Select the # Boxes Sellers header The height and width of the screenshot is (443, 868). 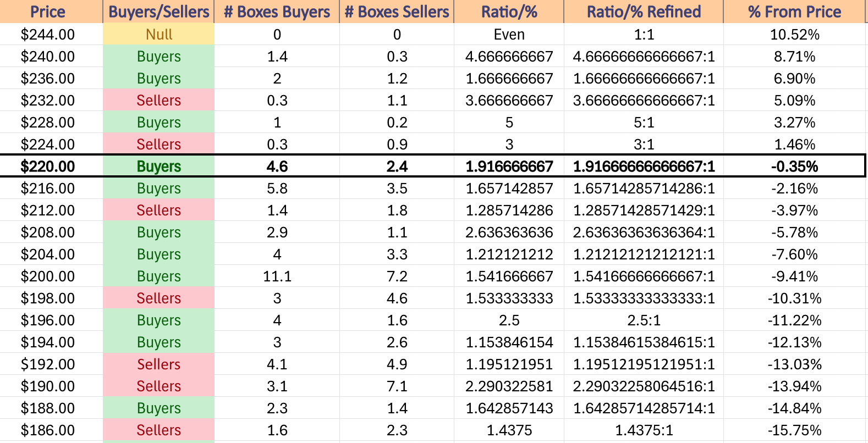397,12
